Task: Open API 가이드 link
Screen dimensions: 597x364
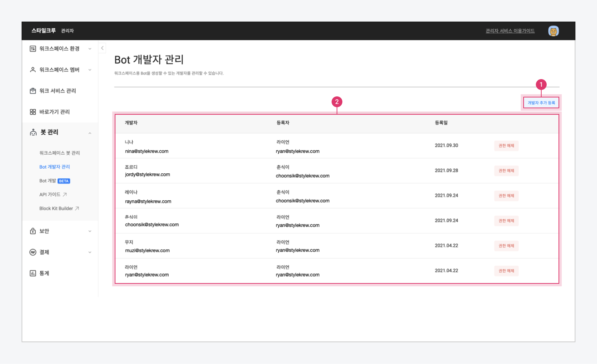Action: coord(50,195)
